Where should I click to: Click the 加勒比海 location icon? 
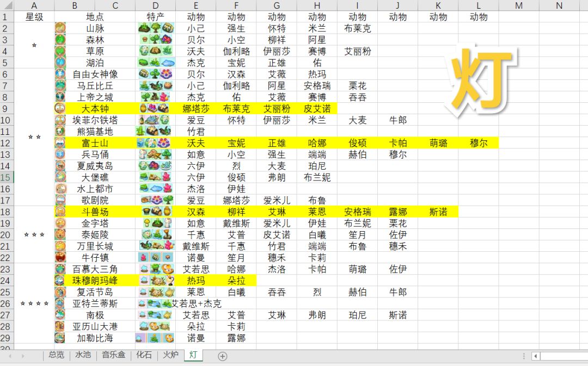coord(60,338)
